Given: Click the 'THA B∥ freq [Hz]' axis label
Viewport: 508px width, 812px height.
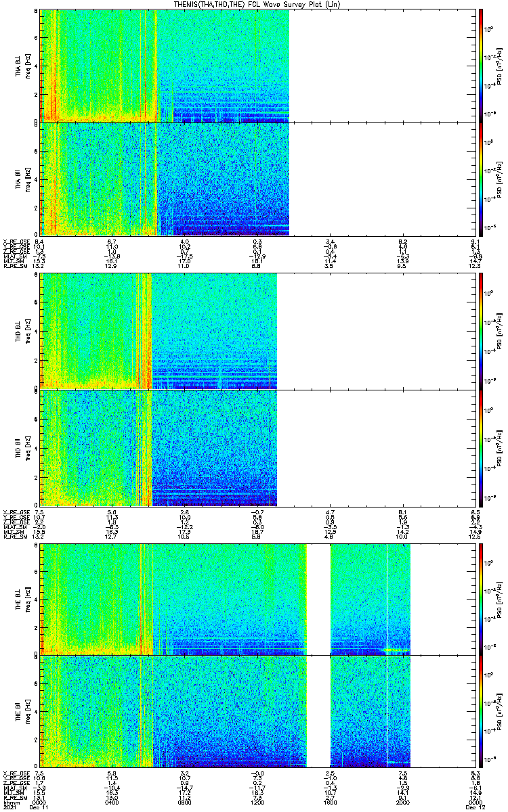Looking at the screenshot, I should tap(23, 179).
